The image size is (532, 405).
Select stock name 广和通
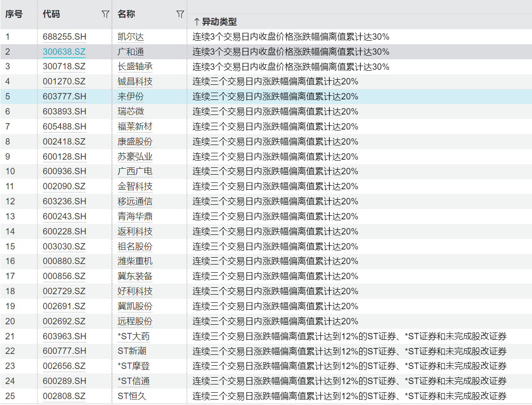(131, 52)
